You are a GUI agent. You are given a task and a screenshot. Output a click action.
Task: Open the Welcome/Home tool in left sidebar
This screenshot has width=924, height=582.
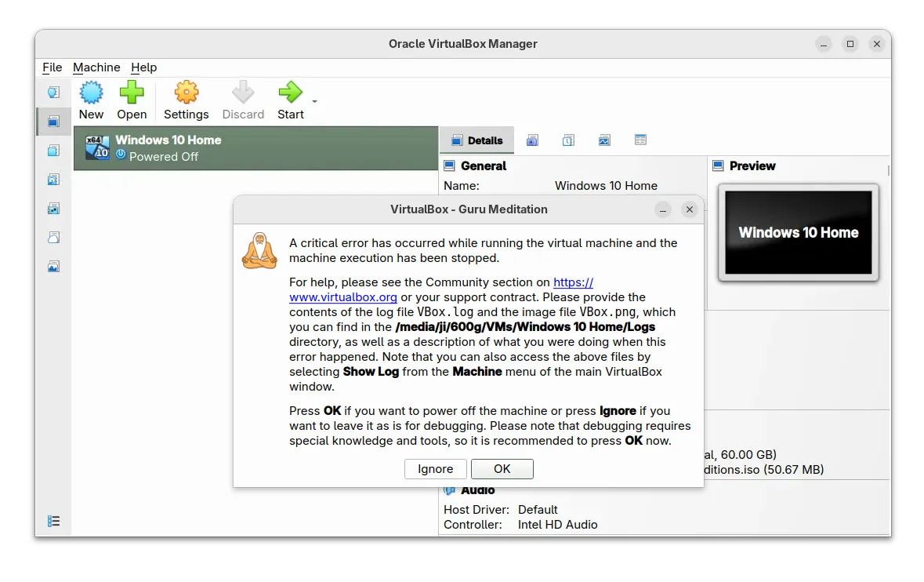pyautogui.click(x=53, y=92)
